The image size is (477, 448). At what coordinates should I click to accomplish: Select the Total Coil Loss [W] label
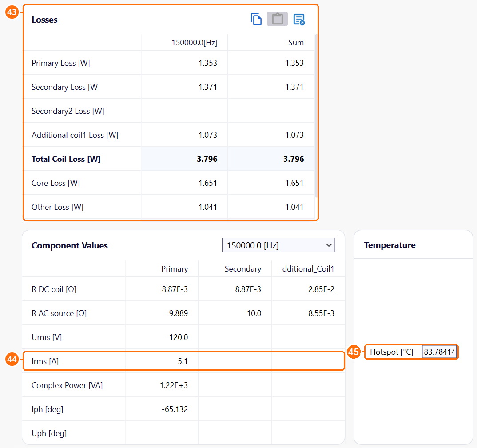point(66,159)
